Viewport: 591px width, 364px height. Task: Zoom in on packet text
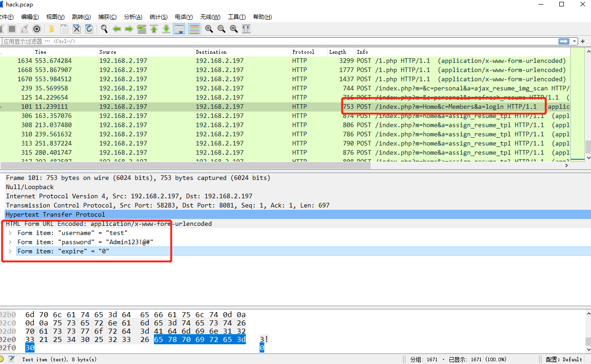coord(209,29)
